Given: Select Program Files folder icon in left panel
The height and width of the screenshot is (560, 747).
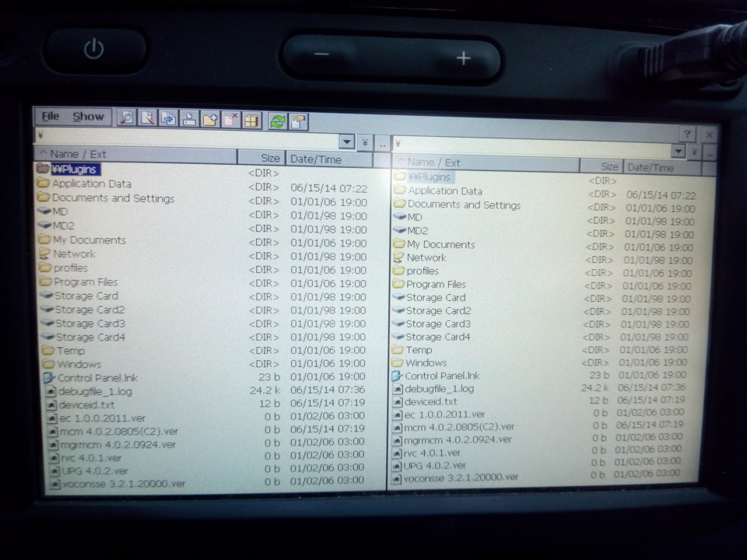Looking at the screenshot, I should pos(46,281).
